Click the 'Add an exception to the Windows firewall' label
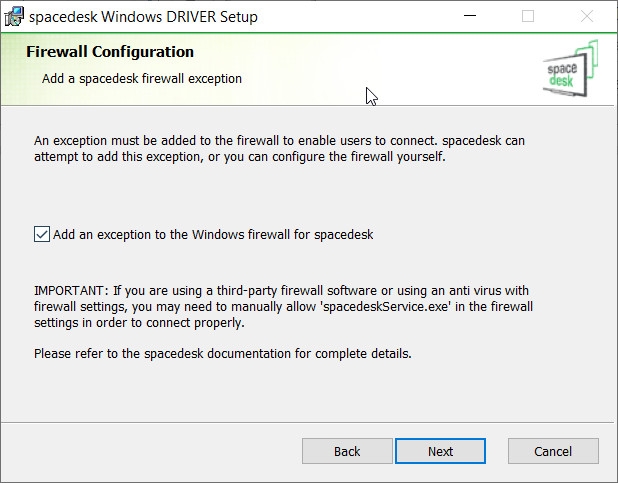 tap(213, 235)
